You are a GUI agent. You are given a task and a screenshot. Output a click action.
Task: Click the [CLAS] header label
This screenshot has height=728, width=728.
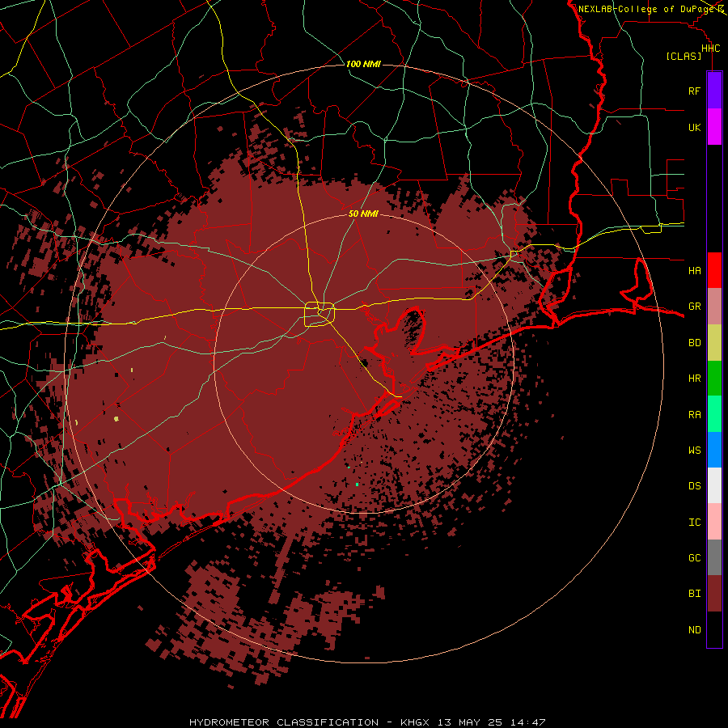[684, 57]
